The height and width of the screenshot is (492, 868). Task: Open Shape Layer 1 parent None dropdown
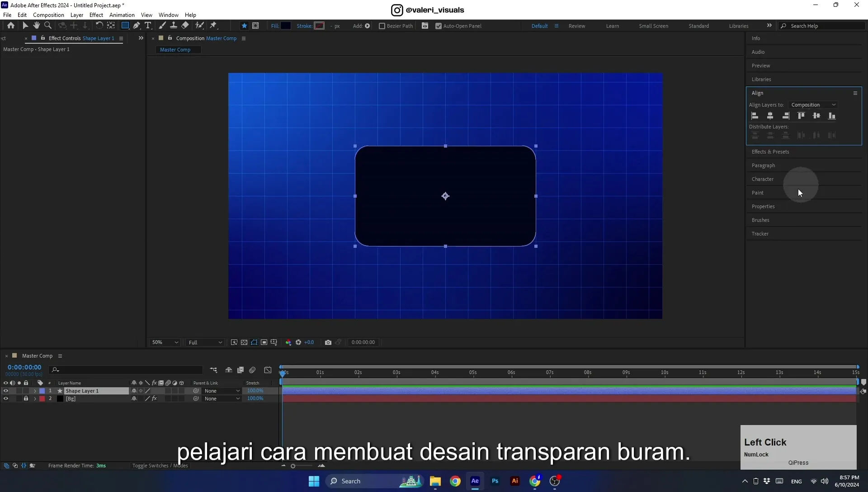tap(222, 391)
